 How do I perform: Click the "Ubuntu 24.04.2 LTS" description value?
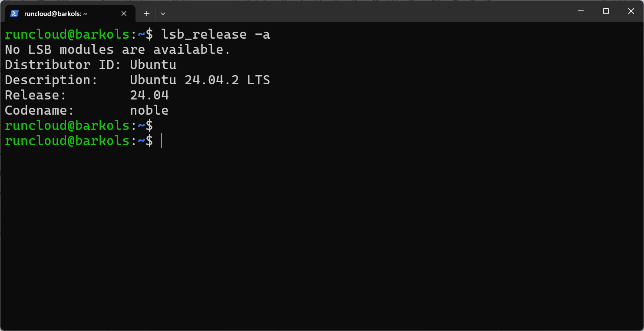(200, 80)
